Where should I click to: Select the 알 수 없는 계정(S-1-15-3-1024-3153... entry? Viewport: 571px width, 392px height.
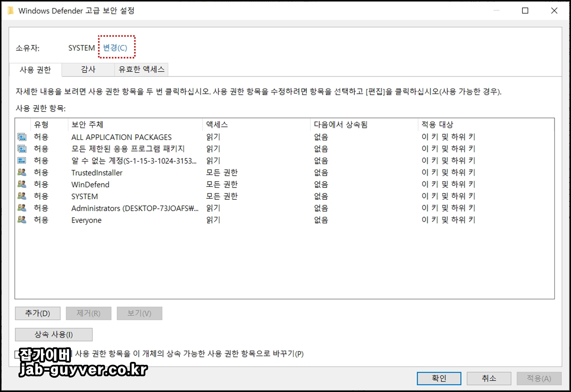click(x=284, y=160)
